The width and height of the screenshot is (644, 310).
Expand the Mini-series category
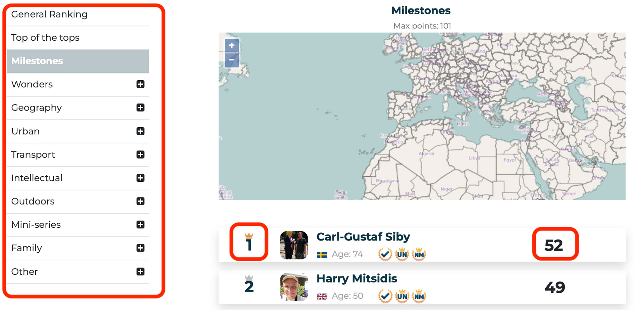pyautogui.click(x=141, y=224)
